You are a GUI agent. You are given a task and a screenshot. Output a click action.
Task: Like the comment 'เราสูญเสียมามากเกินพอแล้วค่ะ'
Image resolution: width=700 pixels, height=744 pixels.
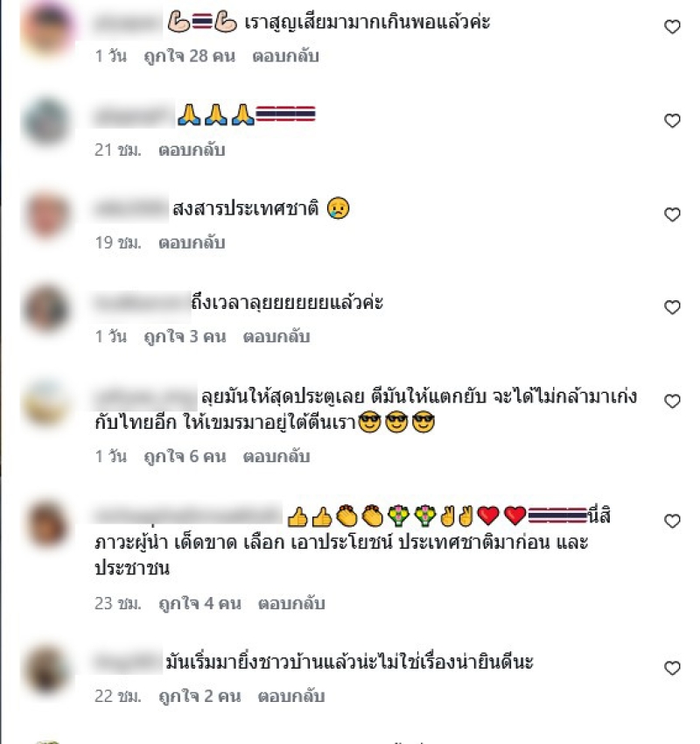[672, 27]
